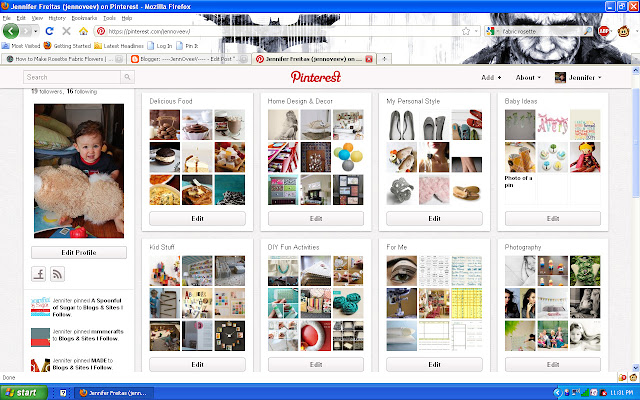The image size is (640, 400).
Task: Close the Jennifer Freitas Pinterest tab
Action: point(369,59)
